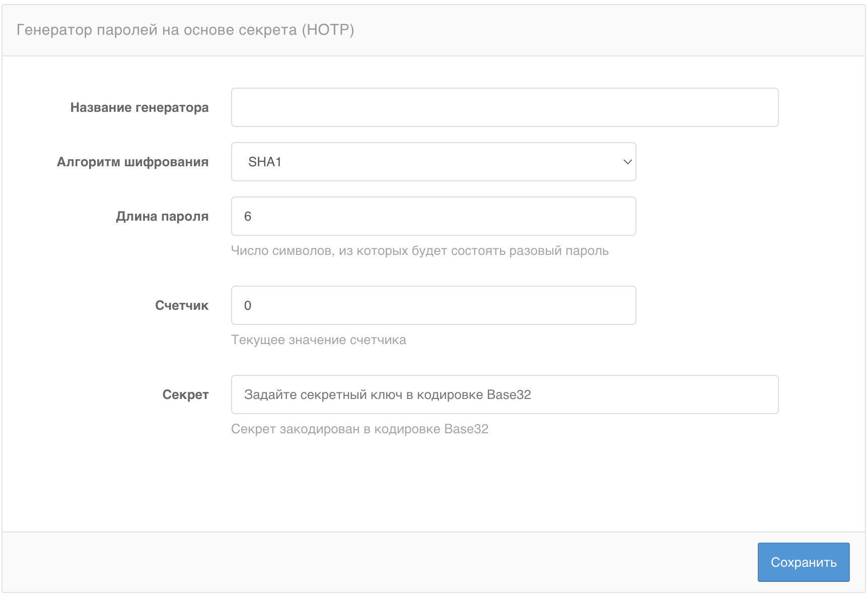
Task: Click into the Счетчик input field
Action: click(433, 305)
